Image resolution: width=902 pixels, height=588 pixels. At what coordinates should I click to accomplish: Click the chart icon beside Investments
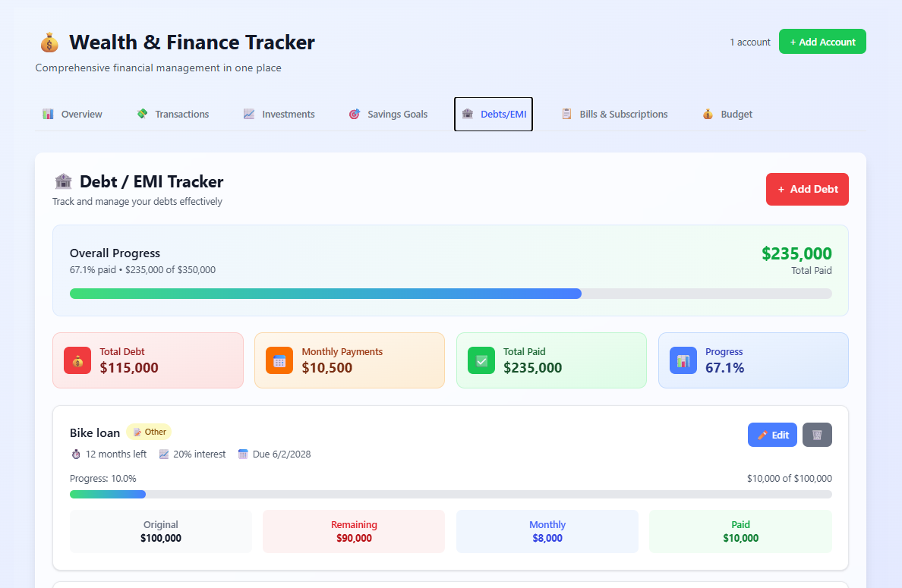click(248, 113)
